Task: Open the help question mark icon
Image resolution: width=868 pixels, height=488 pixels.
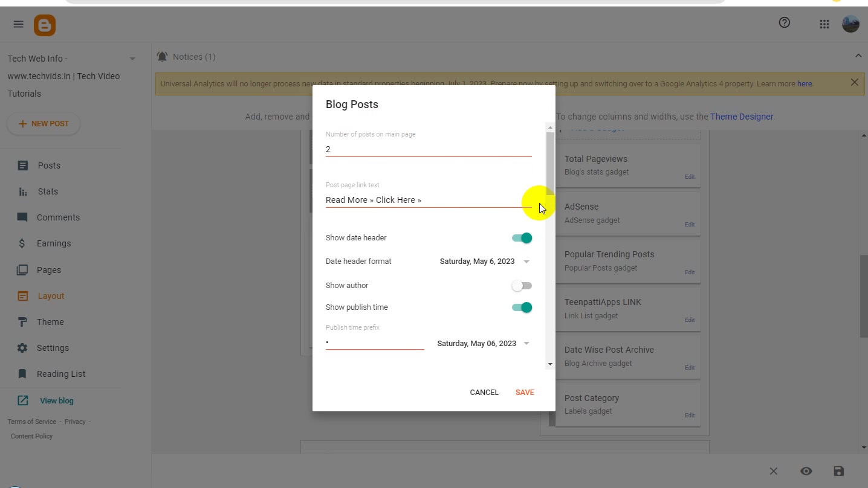Action: click(785, 23)
